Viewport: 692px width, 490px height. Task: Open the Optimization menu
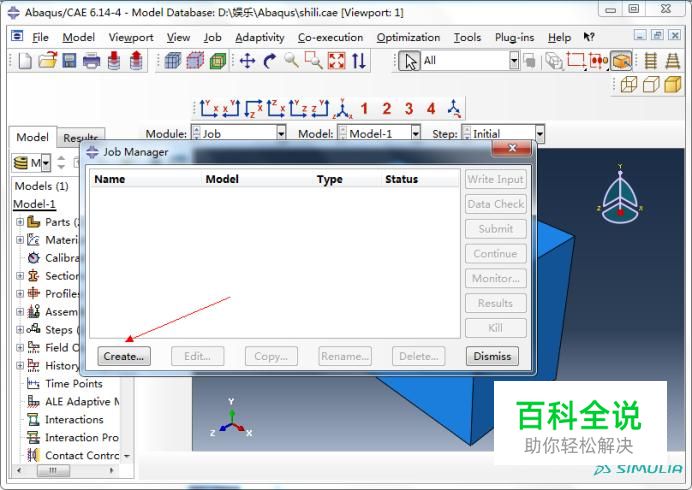[408, 38]
